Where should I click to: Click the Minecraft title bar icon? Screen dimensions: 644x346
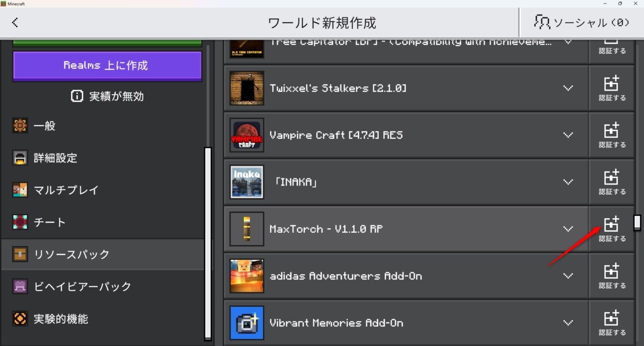click(x=4, y=4)
